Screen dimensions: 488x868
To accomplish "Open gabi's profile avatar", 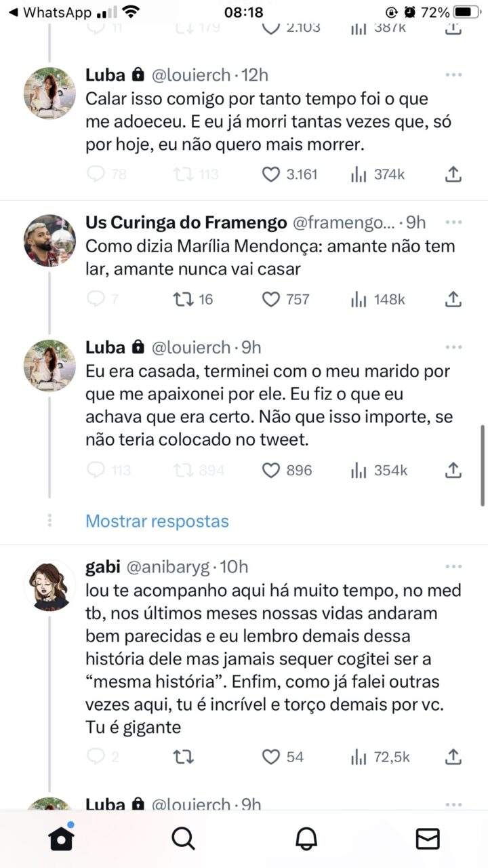I will tap(49, 585).
